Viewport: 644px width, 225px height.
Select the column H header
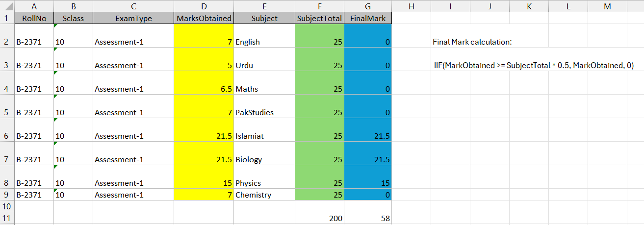pos(411,6)
